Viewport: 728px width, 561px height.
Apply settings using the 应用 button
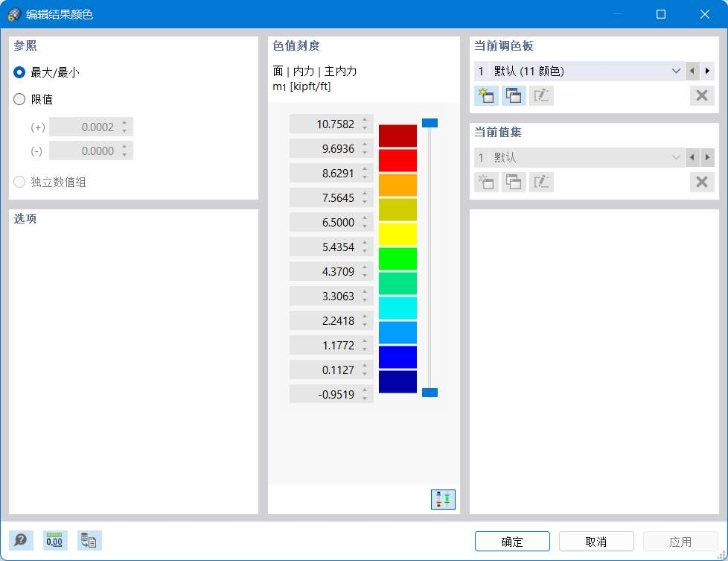680,542
